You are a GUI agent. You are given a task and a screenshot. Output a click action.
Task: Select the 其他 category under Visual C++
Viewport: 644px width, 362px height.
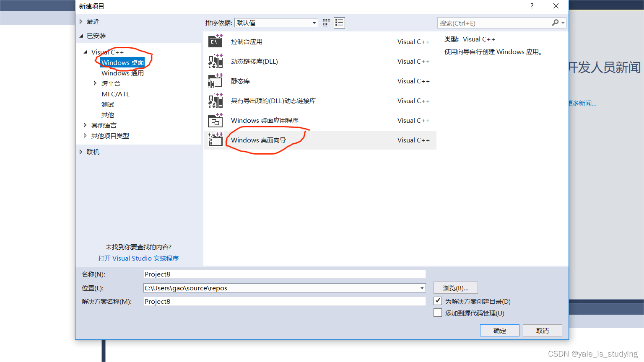coord(108,115)
